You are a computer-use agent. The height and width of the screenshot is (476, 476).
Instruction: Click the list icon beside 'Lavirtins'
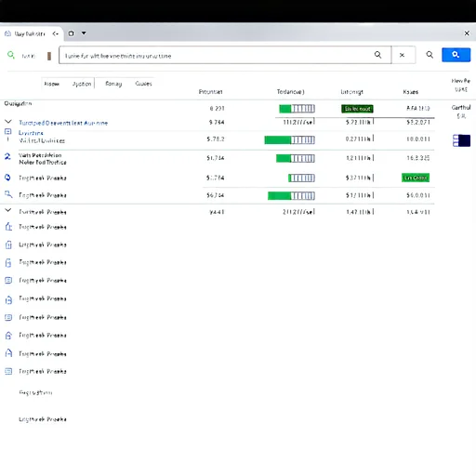point(8,132)
